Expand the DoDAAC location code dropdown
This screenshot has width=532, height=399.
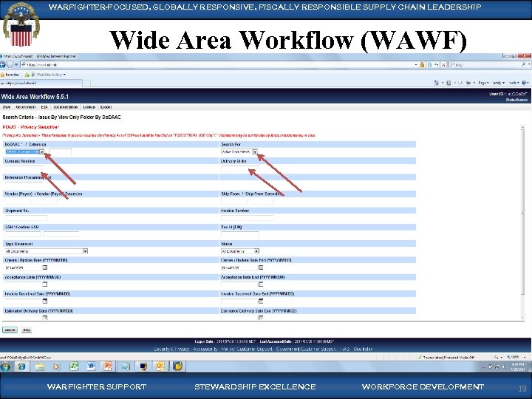tap(41, 151)
